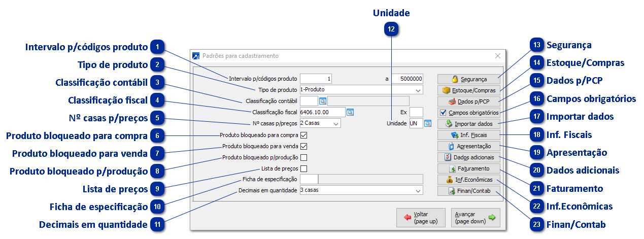Expand the Tipo de produto dropdown

click(418, 90)
